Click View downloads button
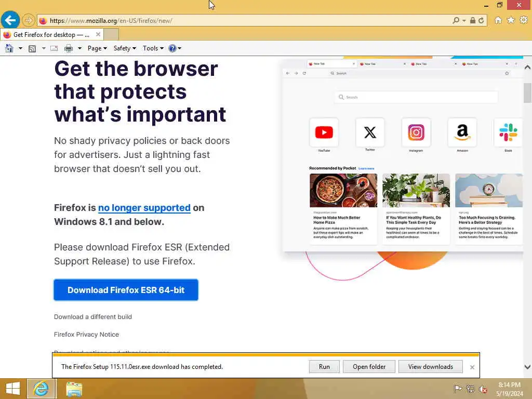Image resolution: width=532 pixels, height=399 pixels. (x=431, y=367)
